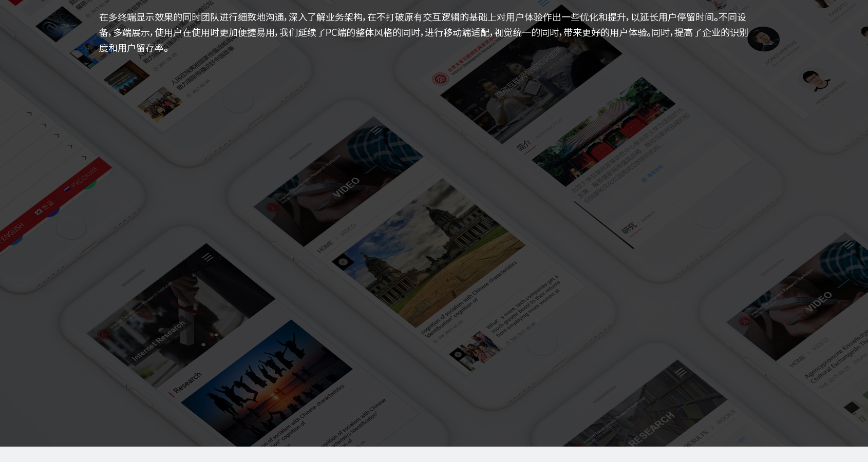
Task: Click the "RESEARCH" banner title in the bottom phone
Action: click(651, 429)
